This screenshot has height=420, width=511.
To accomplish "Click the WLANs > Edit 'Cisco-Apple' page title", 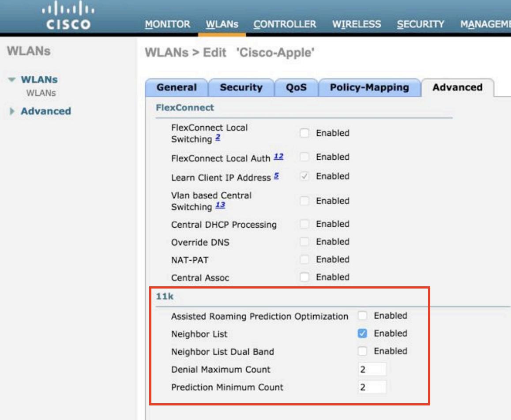I will pyautogui.click(x=229, y=52).
